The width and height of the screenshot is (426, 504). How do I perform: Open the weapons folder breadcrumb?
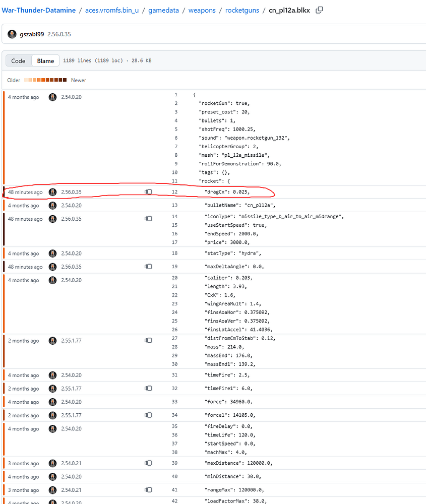click(202, 10)
